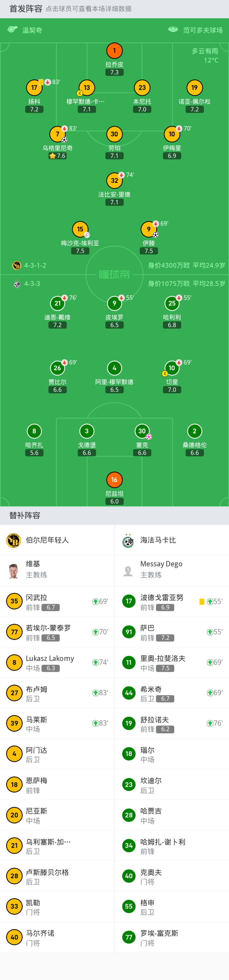
Task: Open 梅沙克-埃利亚 number 15 badge
Action: [80, 229]
